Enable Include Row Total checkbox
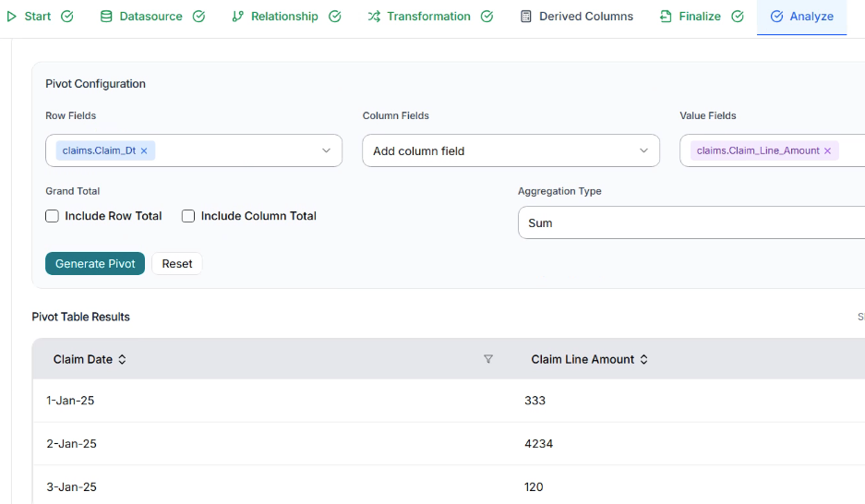This screenshot has width=865, height=504. [x=52, y=216]
